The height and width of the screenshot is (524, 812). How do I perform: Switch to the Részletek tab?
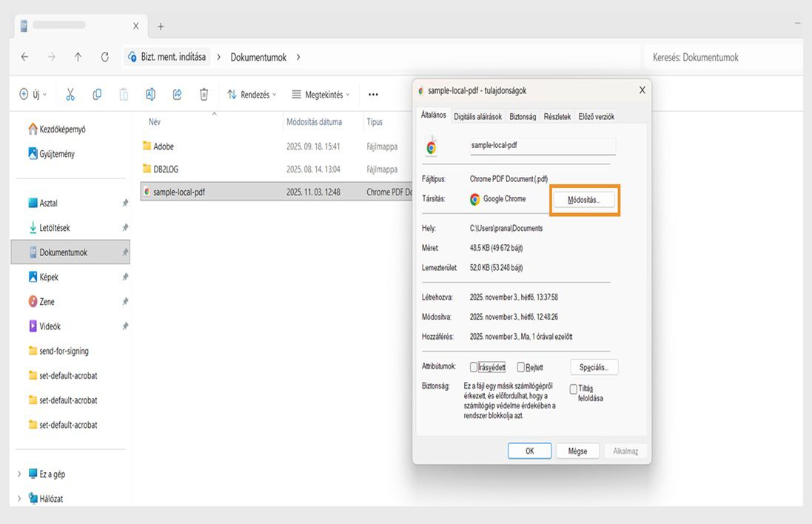557,116
